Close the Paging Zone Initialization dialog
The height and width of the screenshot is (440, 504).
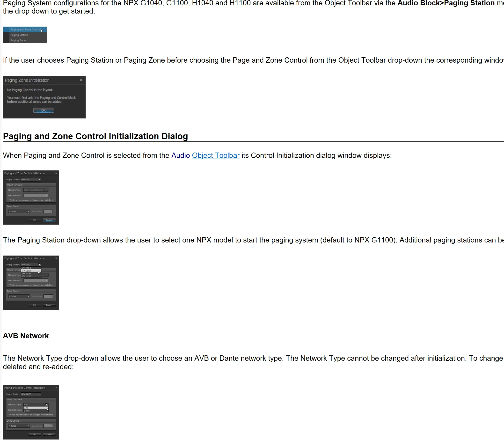tap(81, 80)
